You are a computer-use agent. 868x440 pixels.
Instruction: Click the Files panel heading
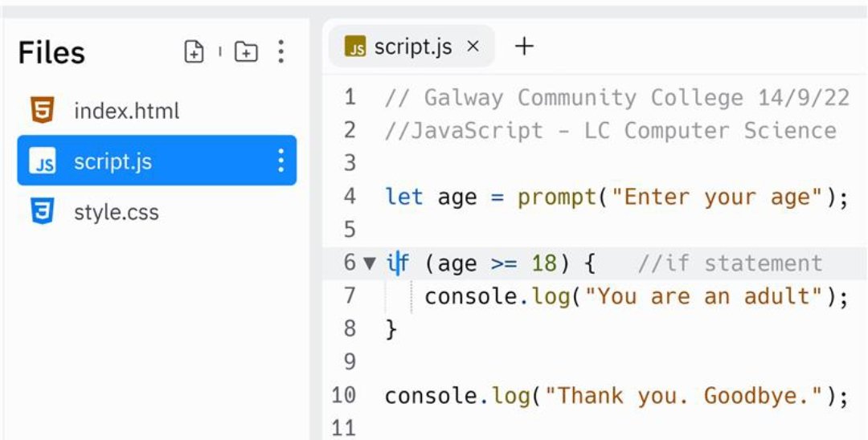(x=51, y=52)
